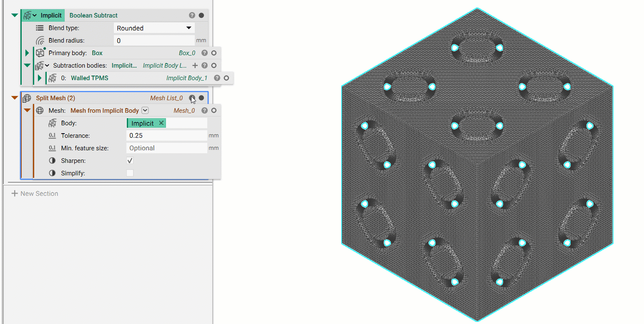Click the plus to add another subtraction body
Viewport: 644px width, 324px height.
[x=195, y=65]
